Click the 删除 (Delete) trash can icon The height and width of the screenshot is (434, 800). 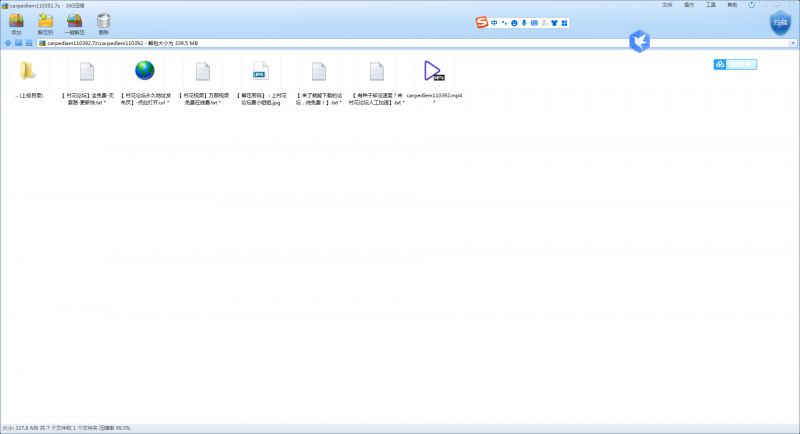point(103,23)
